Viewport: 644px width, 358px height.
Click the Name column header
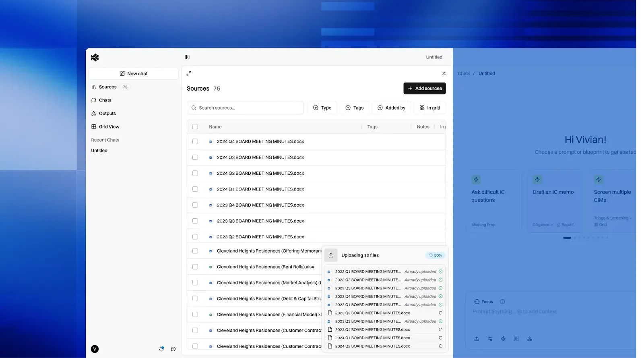click(x=215, y=127)
